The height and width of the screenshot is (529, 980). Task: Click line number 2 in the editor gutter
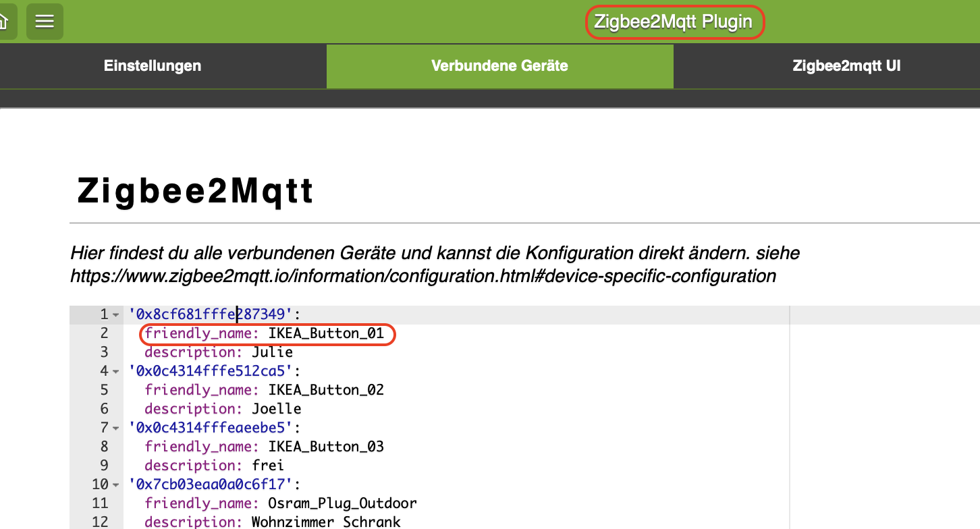tap(104, 333)
